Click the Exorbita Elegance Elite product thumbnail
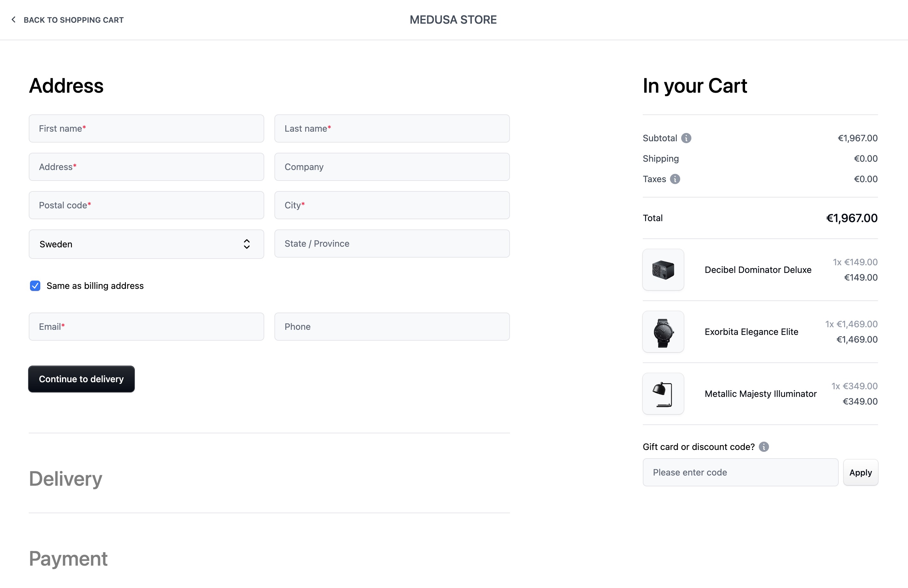 [x=663, y=331]
